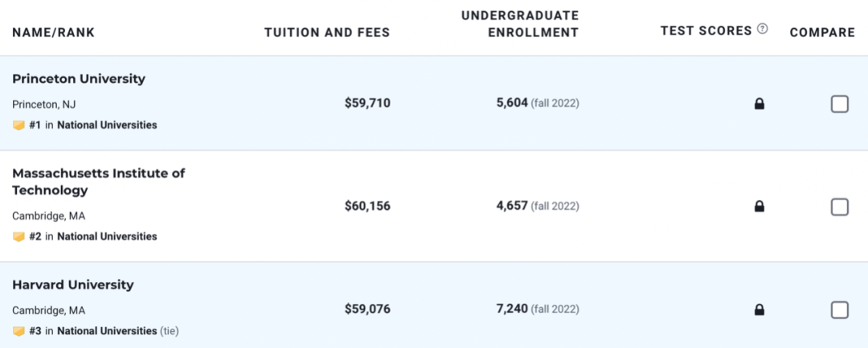
Task: Click the Test Scores help question mark icon
Action: 763,30
